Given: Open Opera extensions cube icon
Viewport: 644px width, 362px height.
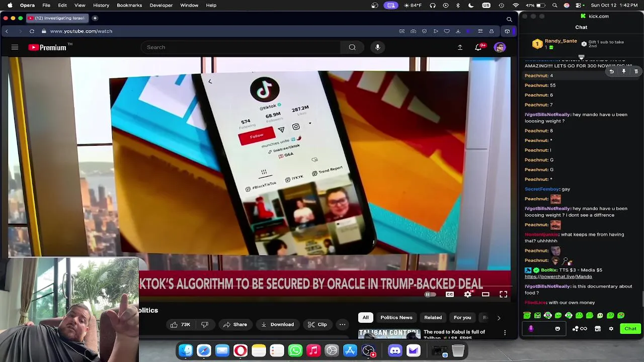Looking at the screenshot, I should coord(507,31).
